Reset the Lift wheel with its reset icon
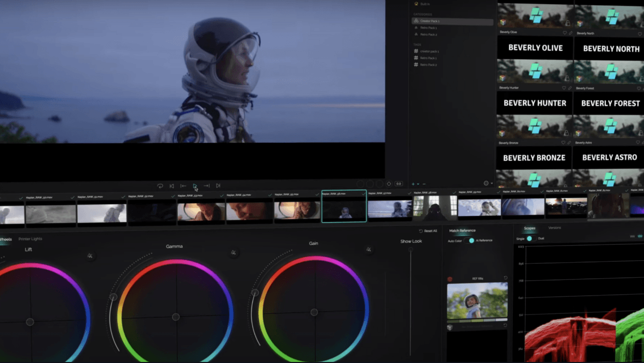 90,256
